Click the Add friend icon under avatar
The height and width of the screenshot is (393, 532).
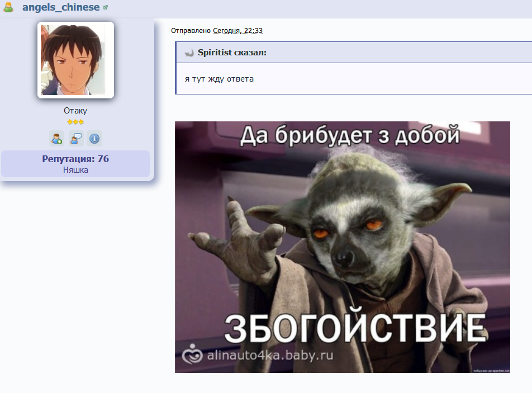(56, 139)
